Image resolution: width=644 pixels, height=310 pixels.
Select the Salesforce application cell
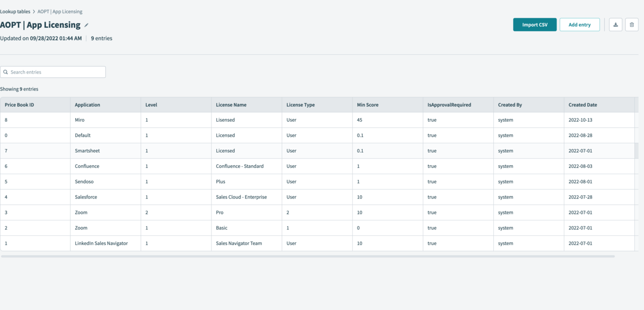tap(105, 197)
